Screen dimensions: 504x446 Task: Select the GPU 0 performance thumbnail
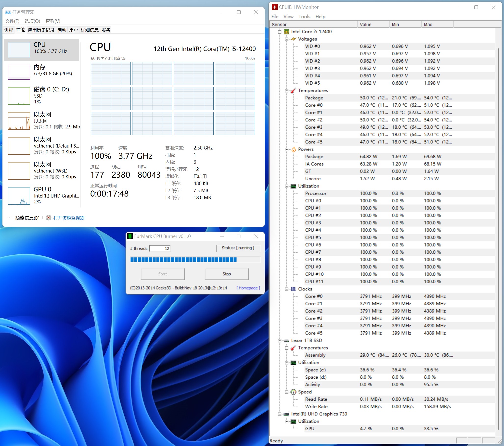click(19, 196)
